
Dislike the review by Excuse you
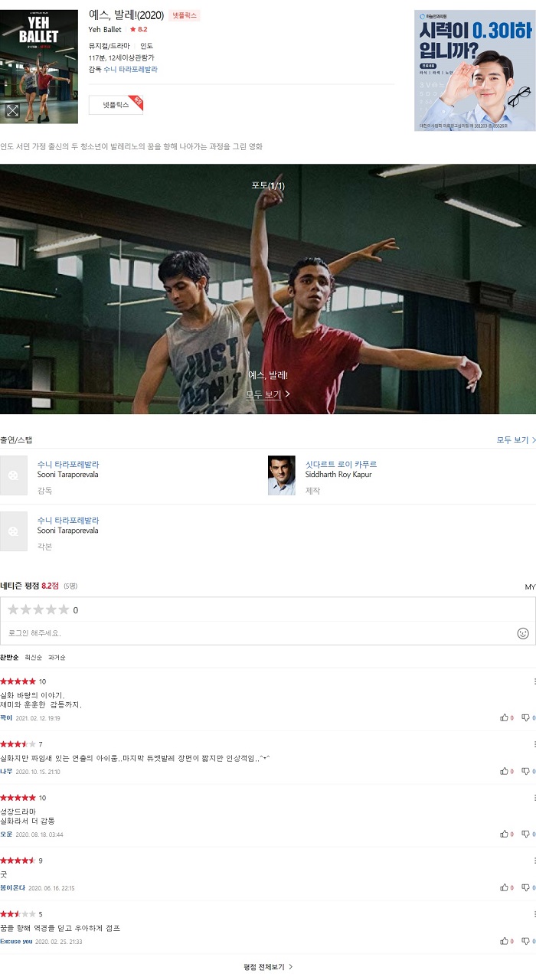point(528,941)
